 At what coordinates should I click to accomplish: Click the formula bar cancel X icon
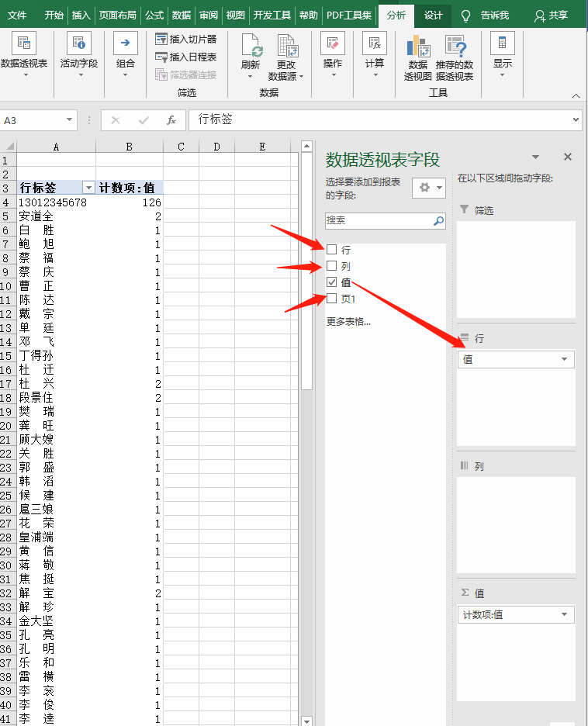pos(116,121)
